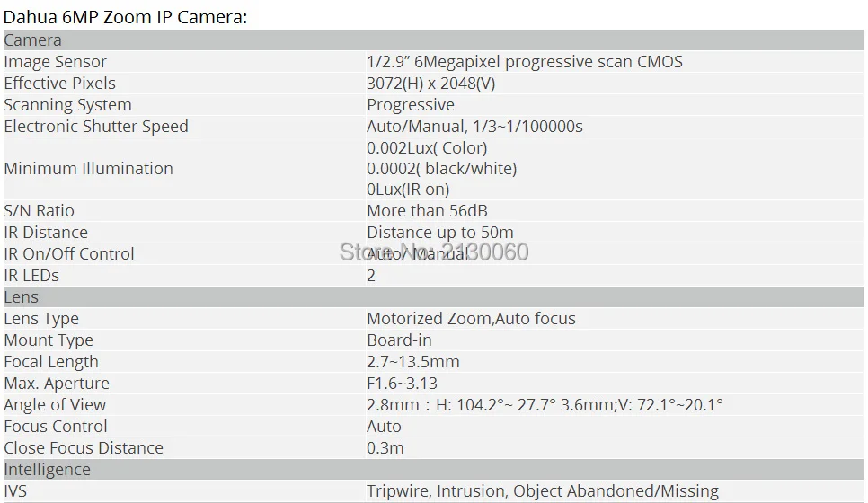Click the Distance up to 50m value

[x=440, y=232]
